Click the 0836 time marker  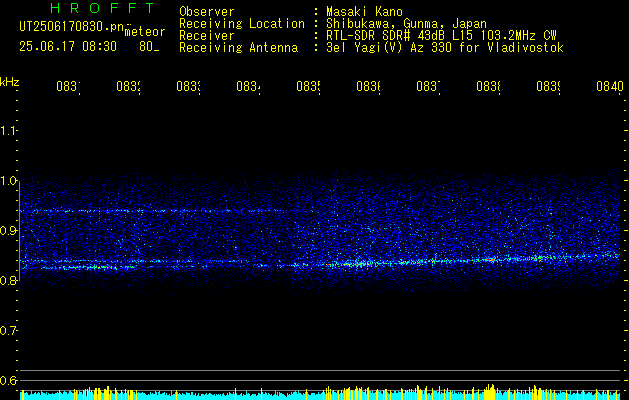point(368,87)
